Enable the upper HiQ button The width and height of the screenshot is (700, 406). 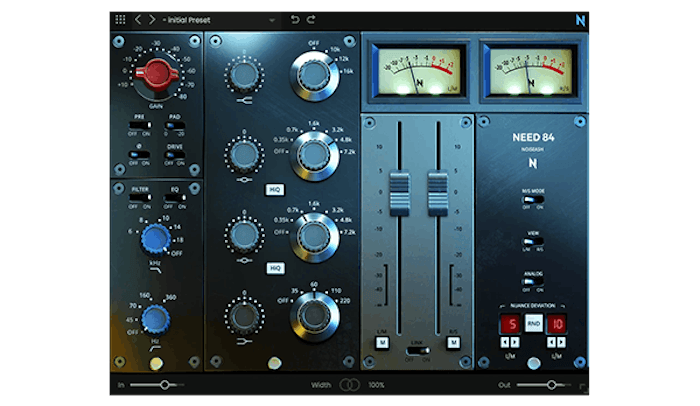pyautogui.click(x=276, y=188)
